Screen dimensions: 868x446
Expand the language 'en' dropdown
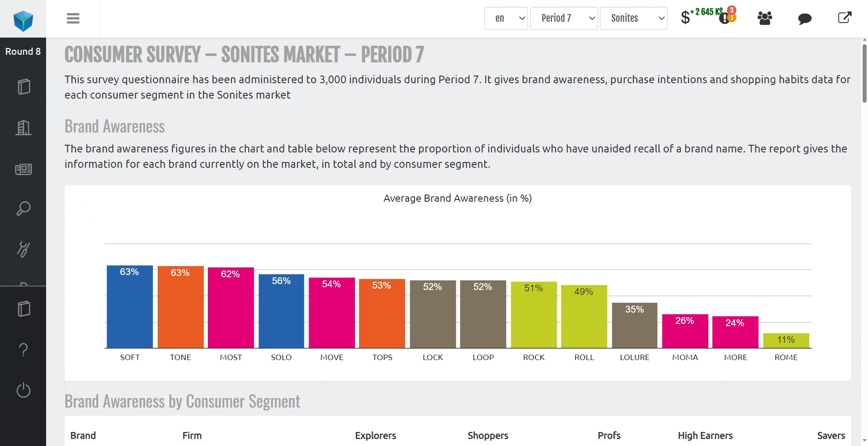click(506, 19)
